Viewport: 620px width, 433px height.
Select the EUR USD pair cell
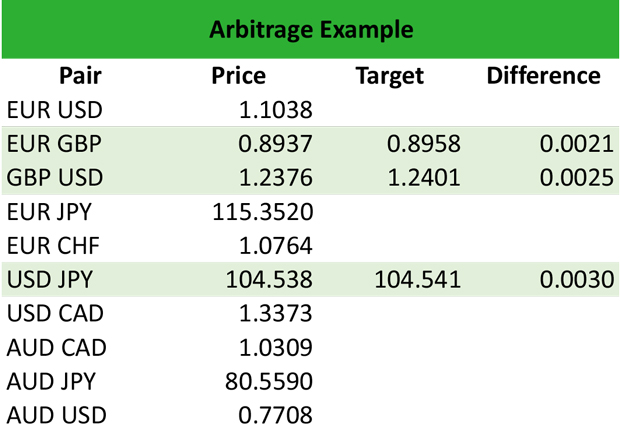click(55, 110)
